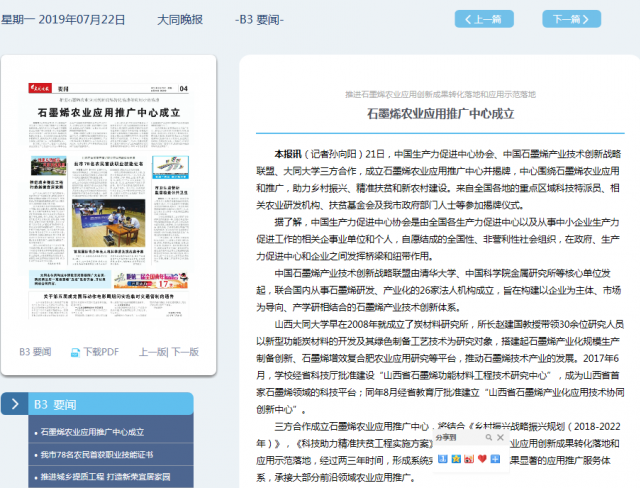Click the article title 石墨烯农业应用推广中心成立
The image size is (640, 488).
pyautogui.click(x=440, y=113)
